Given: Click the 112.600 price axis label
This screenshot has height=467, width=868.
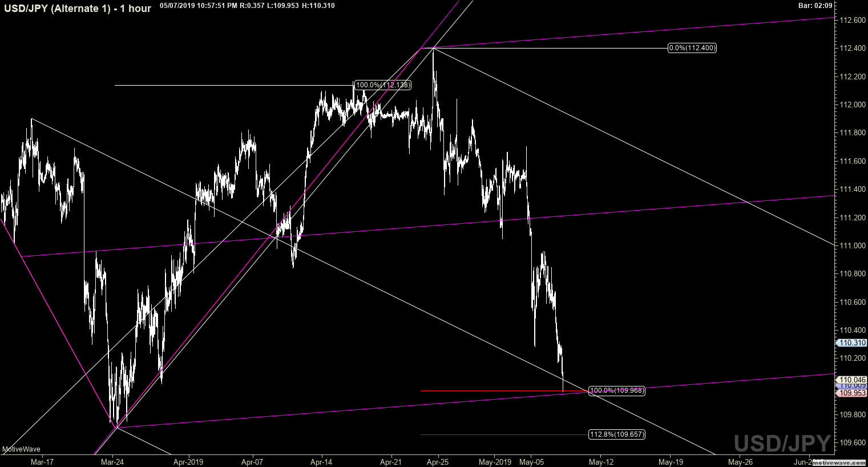Looking at the screenshot, I should (x=853, y=20).
